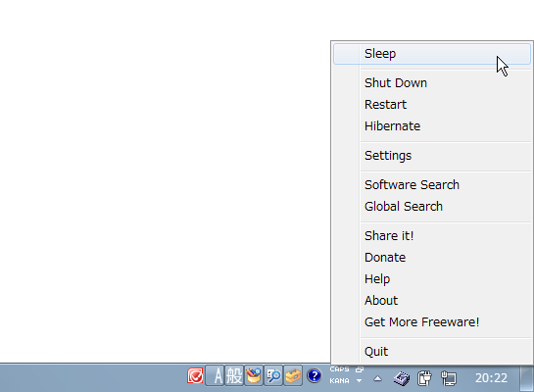Click the Show desktop button

(527, 378)
